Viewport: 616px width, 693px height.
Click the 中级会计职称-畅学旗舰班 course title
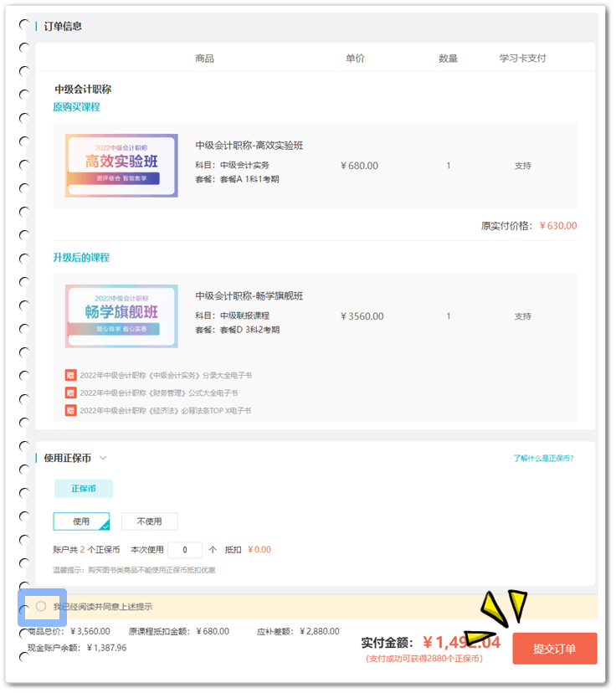249,295
